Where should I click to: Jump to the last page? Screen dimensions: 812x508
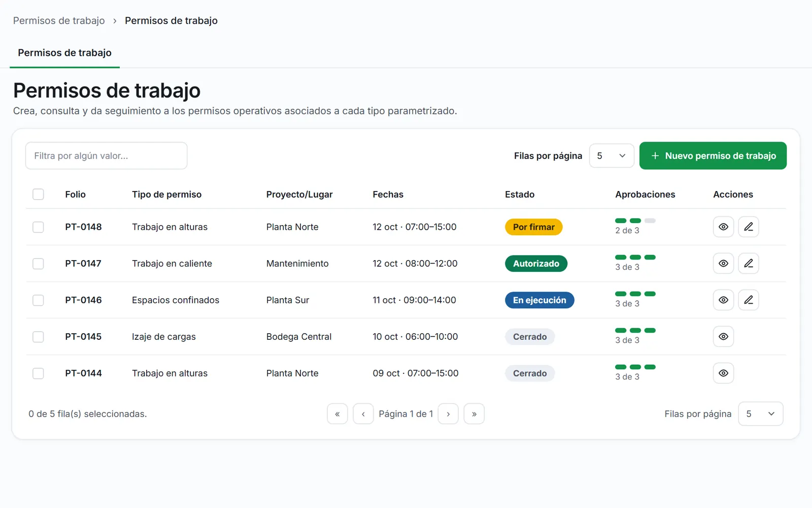click(474, 414)
